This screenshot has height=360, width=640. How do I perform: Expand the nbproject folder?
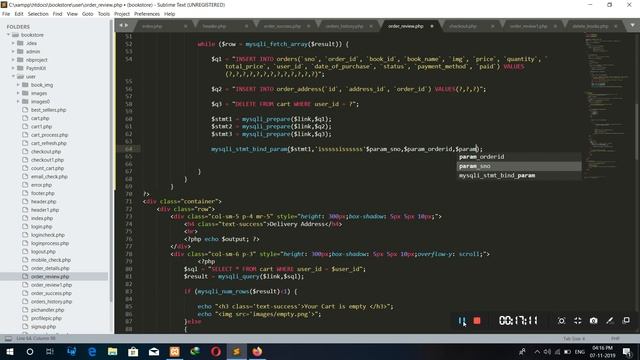13,60
